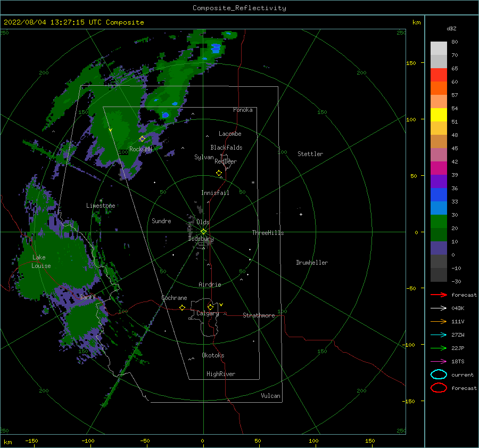Click the HighRiver label
Image resolution: width=479 pixels, height=448 pixels.
click(221, 374)
